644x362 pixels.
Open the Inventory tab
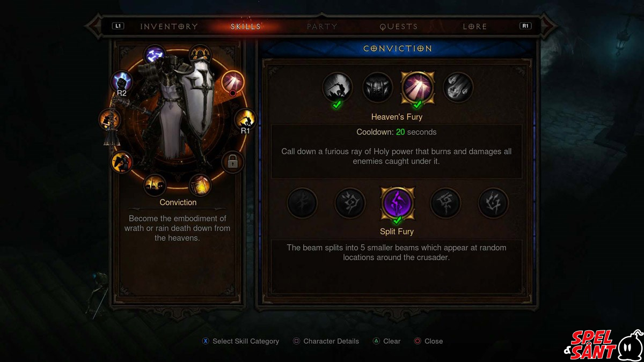pyautogui.click(x=169, y=26)
